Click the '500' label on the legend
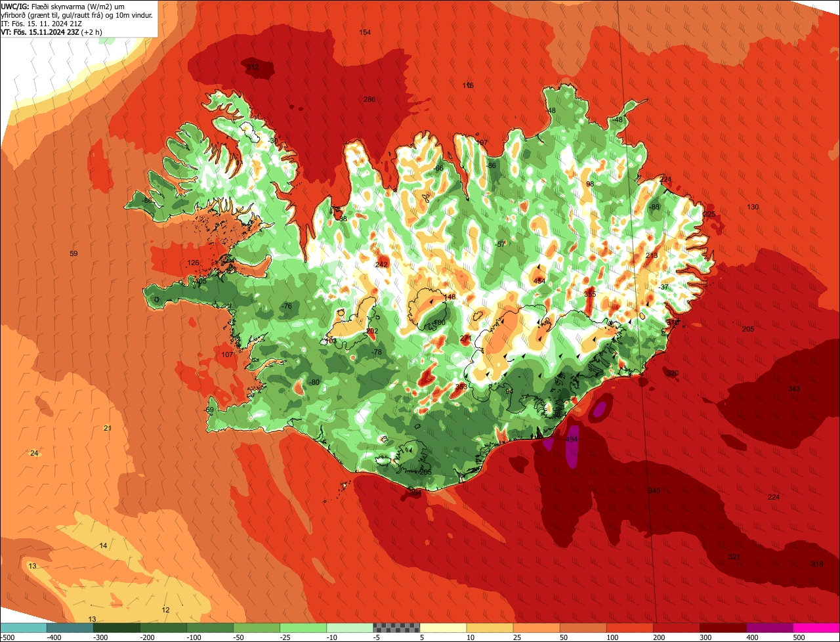Image resolution: width=840 pixels, height=642 pixels. point(799,637)
